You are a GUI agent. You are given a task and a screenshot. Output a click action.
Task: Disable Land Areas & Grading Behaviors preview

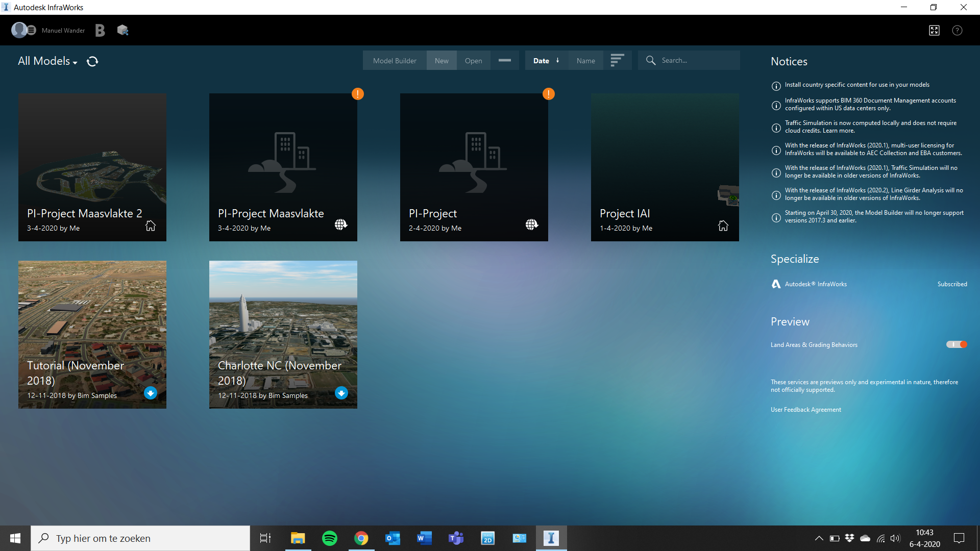955,344
